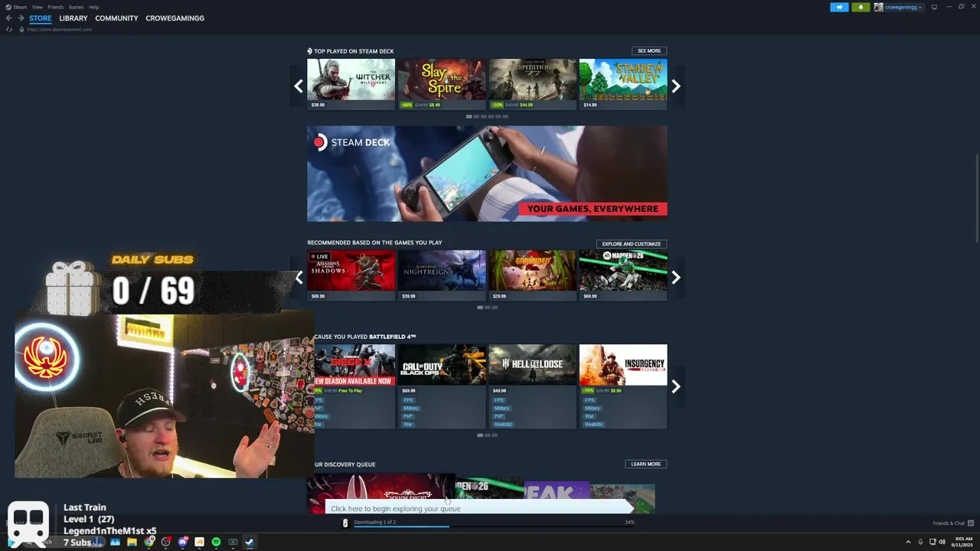
Task: Open Hell Let Loose capsule
Action: click(532, 386)
